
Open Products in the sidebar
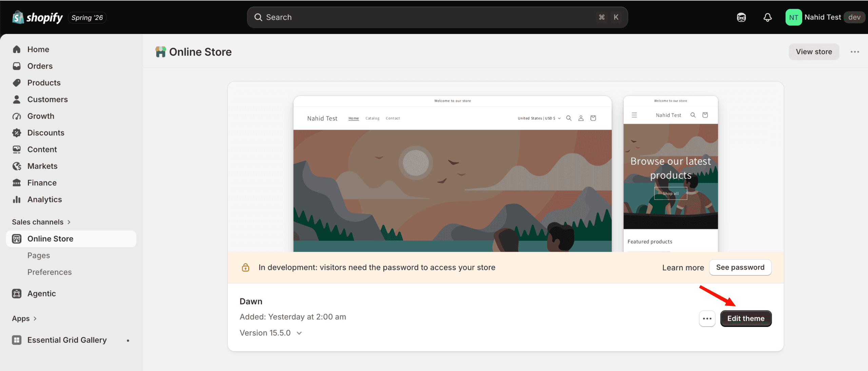pyautogui.click(x=71, y=83)
